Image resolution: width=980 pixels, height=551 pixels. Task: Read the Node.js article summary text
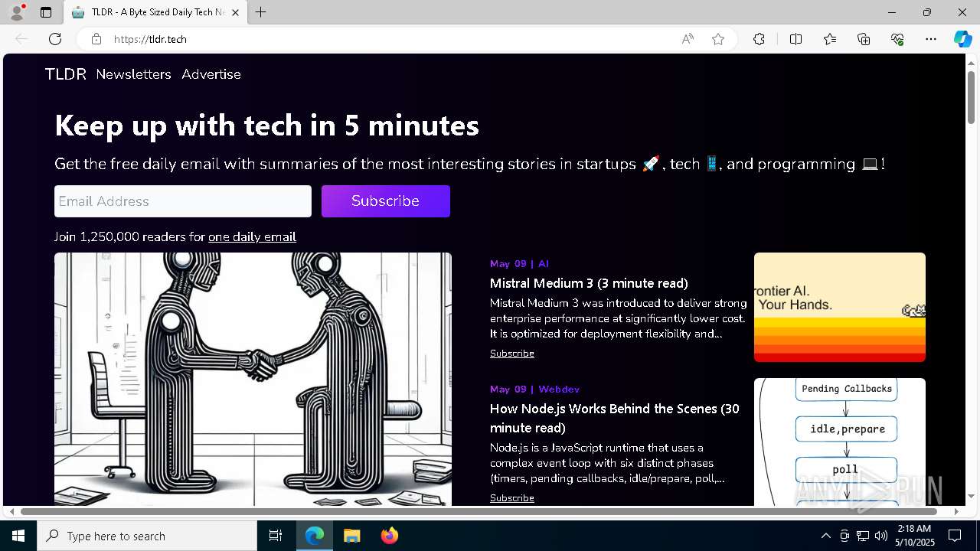[608, 463]
